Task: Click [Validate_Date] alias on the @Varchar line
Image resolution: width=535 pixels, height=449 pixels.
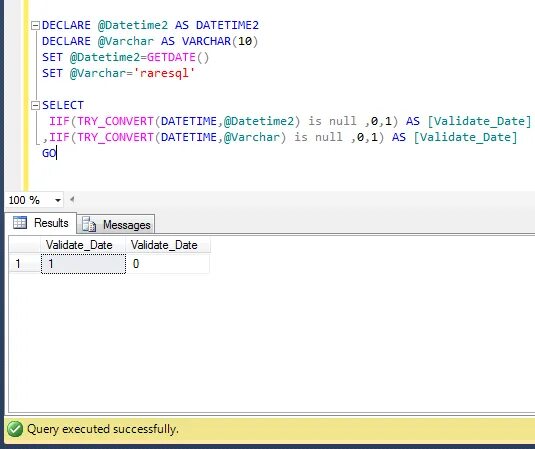Action: click(465, 137)
